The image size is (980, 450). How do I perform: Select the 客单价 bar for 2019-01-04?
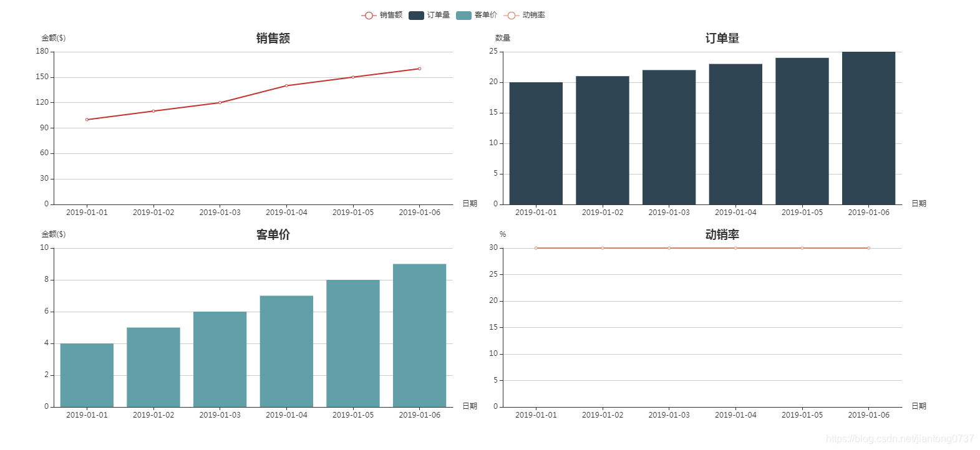click(286, 352)
